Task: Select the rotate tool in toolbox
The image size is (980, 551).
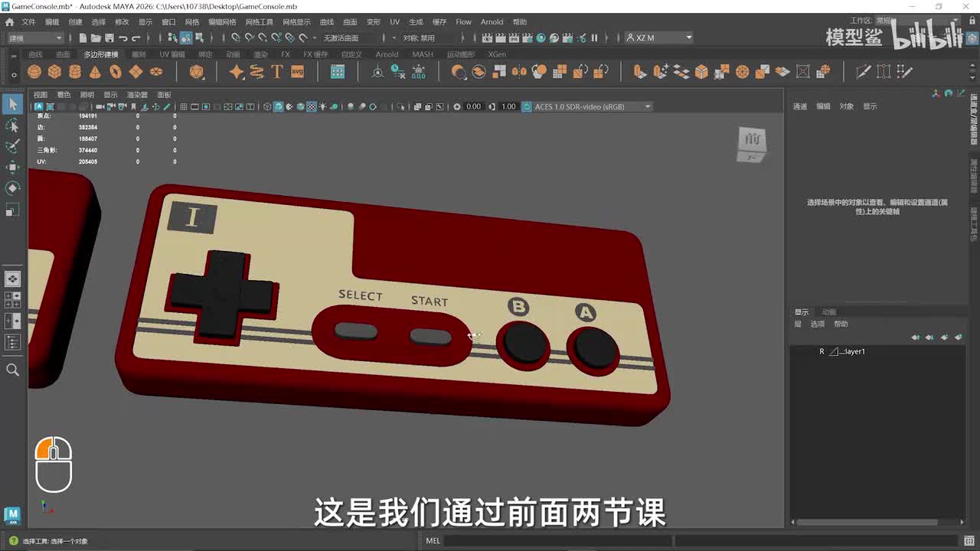Action: (12, 188)
